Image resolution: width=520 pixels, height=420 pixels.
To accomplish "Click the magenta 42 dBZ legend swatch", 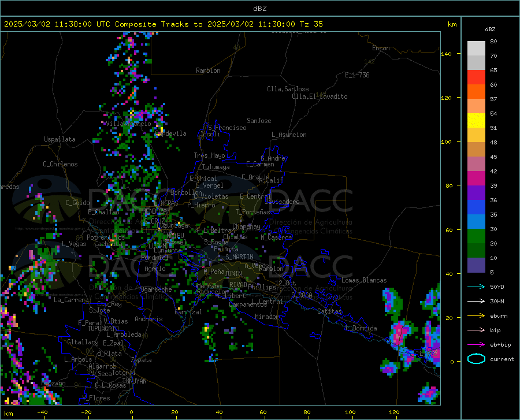I will click(476, 178).
